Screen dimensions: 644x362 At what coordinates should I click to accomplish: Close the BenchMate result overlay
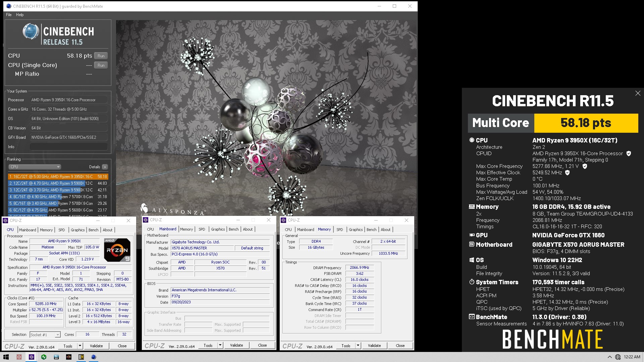638,93
